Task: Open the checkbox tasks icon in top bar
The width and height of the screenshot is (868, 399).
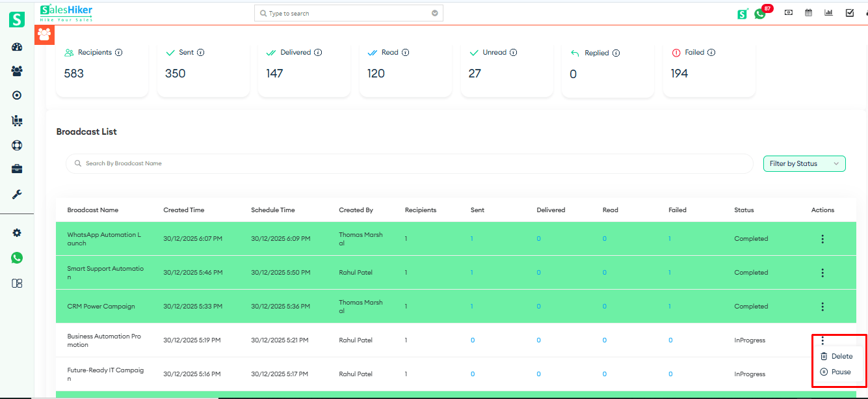Action: (849, 12)
